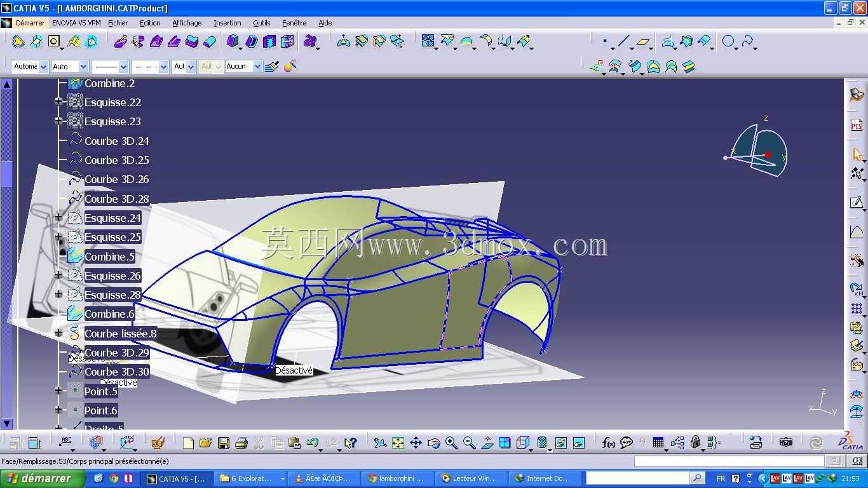The height and width of the screenshot is (488, 868).
Task: Click the command line input field
Action: click(729, 461)
